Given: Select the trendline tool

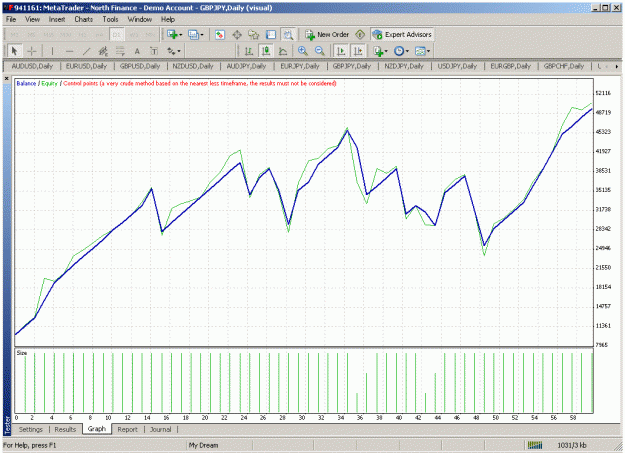Looking at the screenshot, I should point(86,51).
